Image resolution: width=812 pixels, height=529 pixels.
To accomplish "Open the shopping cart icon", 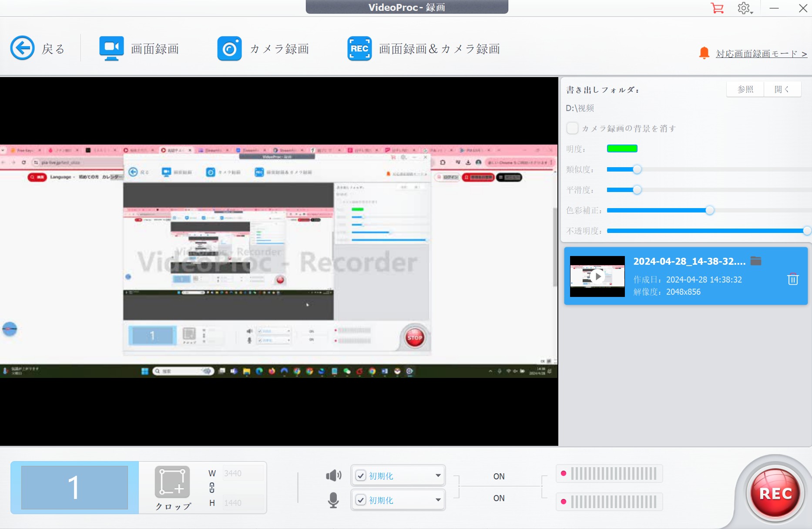I will (x=717, y=8).
